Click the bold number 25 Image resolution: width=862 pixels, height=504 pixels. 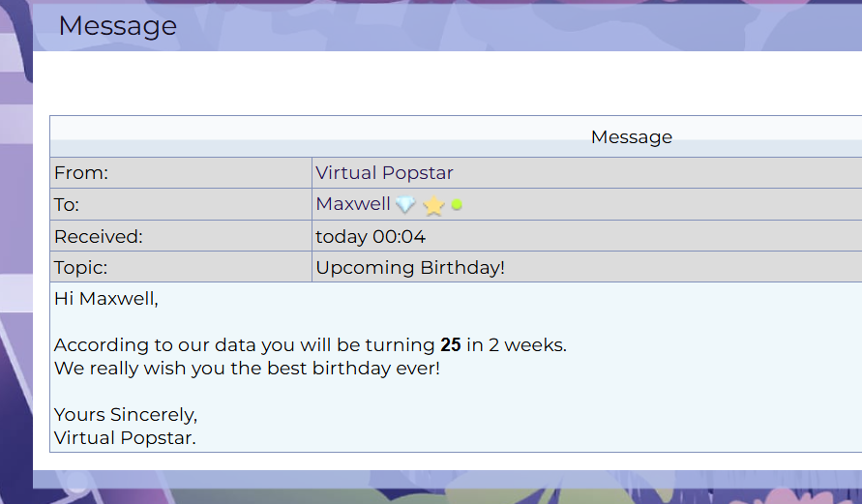pyautogui.click(x=450, y=345)
